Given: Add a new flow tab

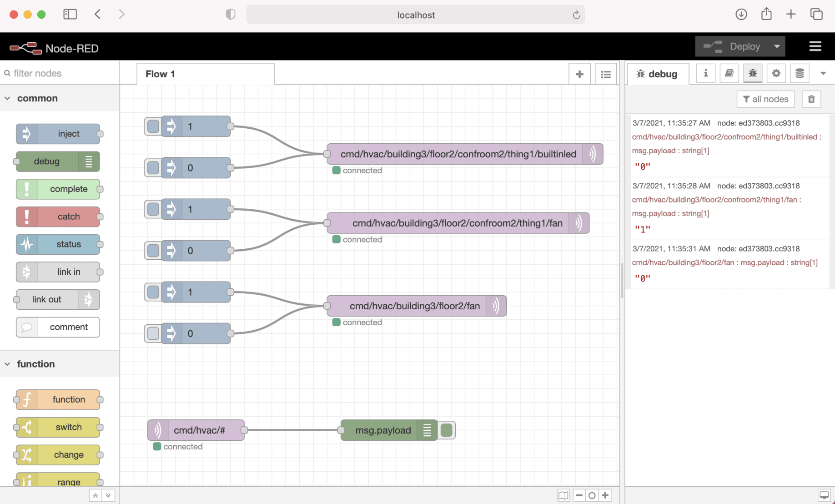Looking at the screenshot, I should point(579,74).
